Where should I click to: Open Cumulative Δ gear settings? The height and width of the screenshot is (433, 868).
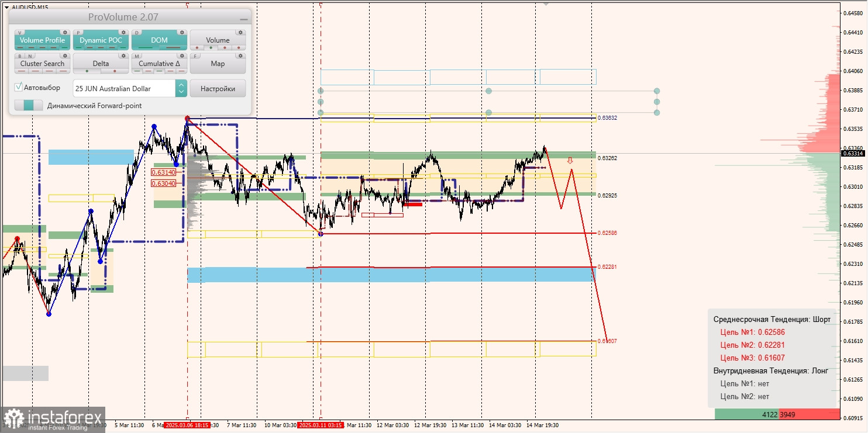tap(182, 56)
